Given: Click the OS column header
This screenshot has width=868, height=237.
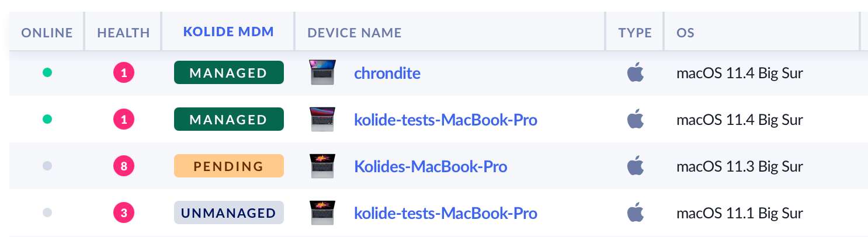Looking at the screenshot, I should [x=685, y=33].
